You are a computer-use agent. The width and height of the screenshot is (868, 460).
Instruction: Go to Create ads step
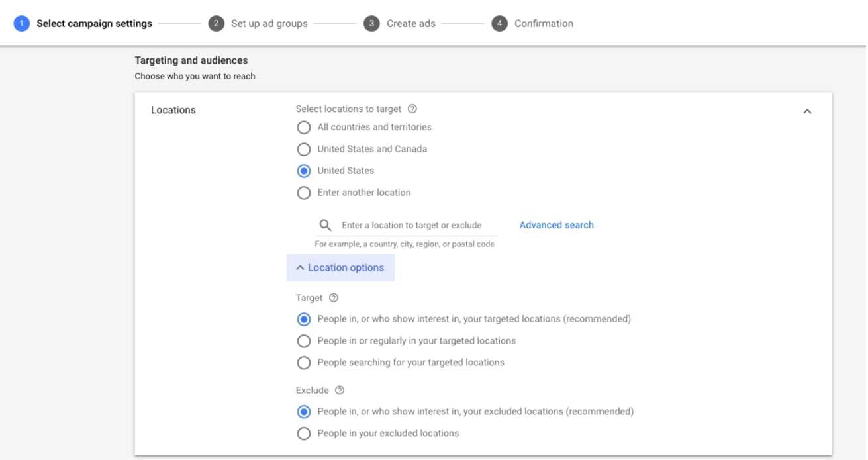(x=411, y=24)
